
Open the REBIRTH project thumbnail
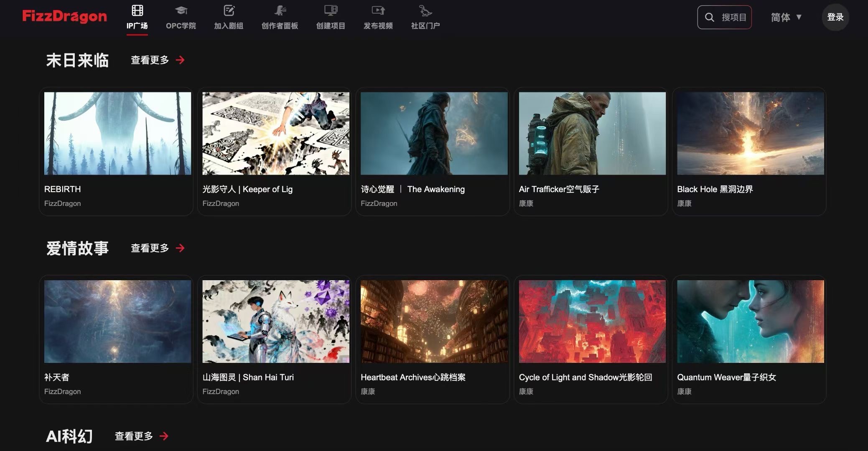tap(117, 133)
